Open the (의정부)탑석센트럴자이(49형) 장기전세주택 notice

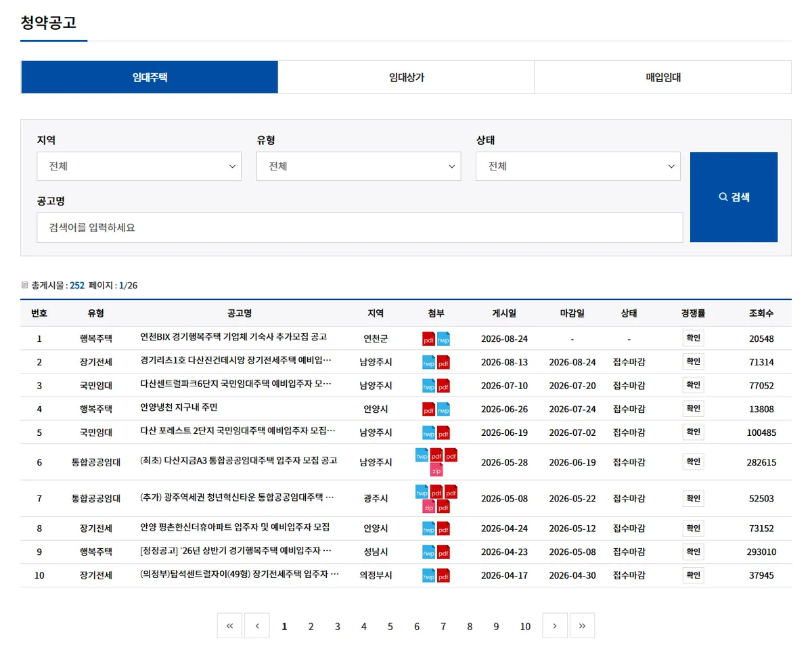click(239, 575)
